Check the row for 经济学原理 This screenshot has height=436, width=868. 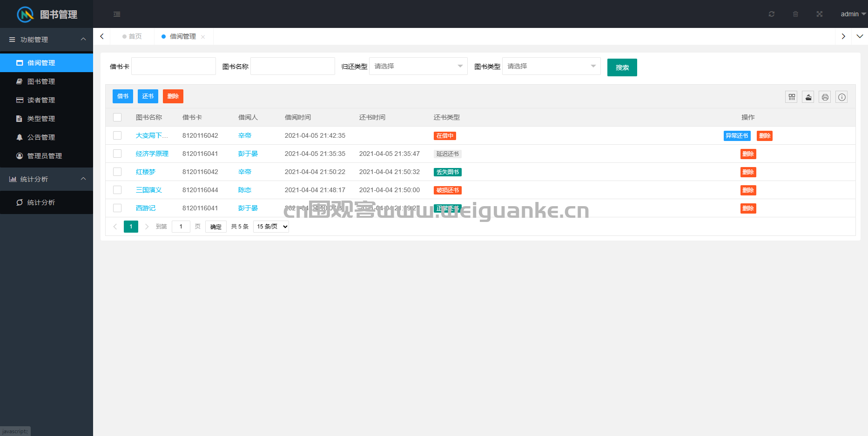(x=117, y=154)
